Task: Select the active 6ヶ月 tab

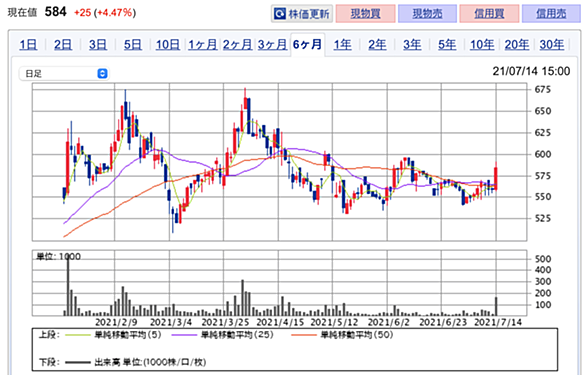Action: tap(307, 45)
